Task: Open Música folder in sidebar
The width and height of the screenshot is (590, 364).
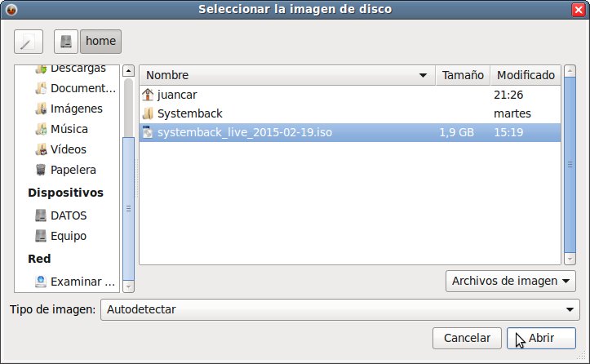Action: 69,129
